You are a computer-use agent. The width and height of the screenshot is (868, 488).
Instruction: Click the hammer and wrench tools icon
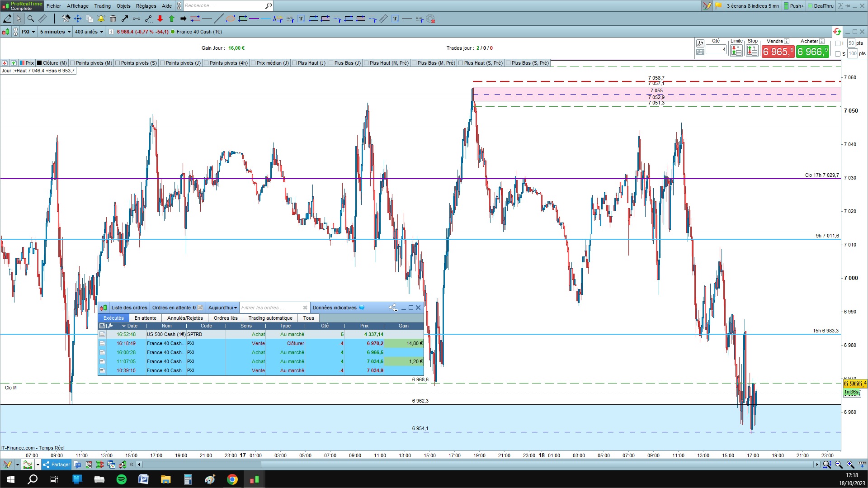tap(66, 19)
